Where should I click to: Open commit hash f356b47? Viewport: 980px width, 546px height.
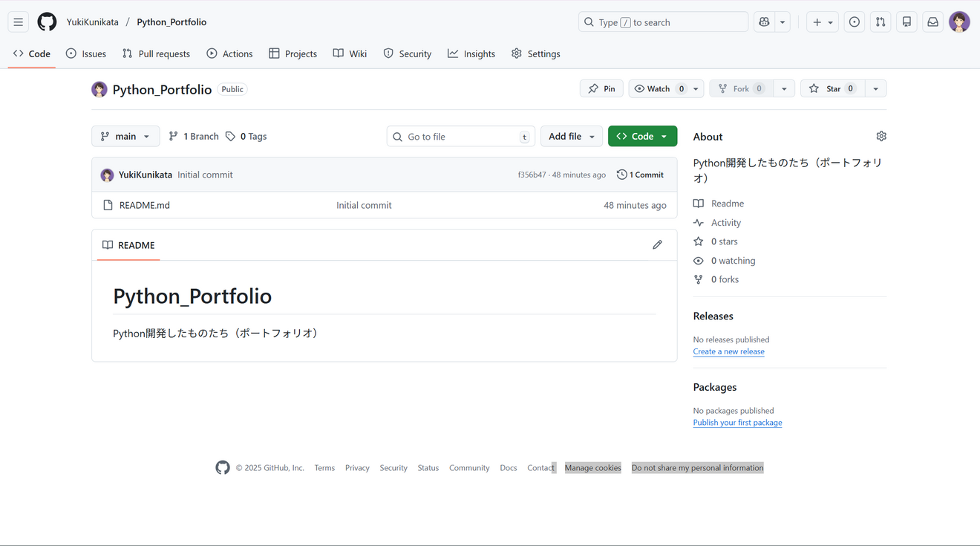click(x=532, y=175)
